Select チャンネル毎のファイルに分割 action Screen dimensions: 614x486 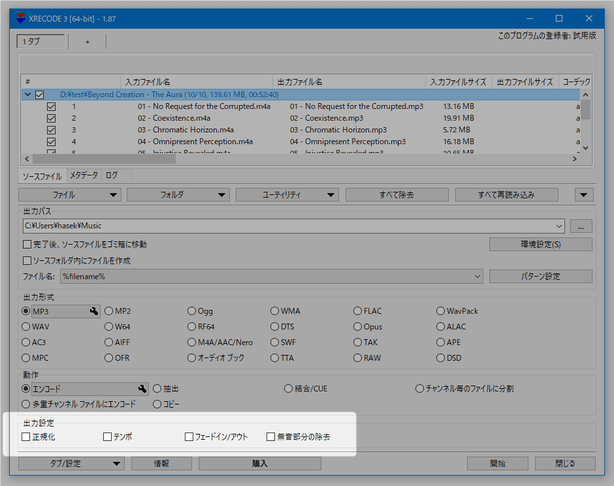[419, 388]
